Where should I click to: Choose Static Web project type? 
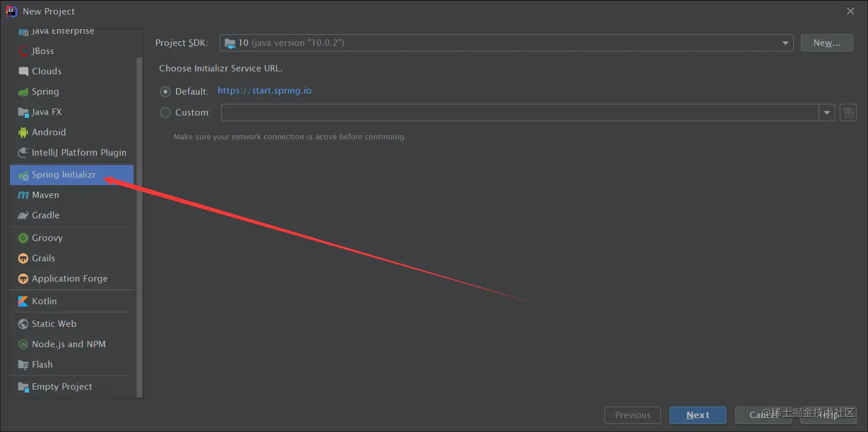(x=72, y=324)
